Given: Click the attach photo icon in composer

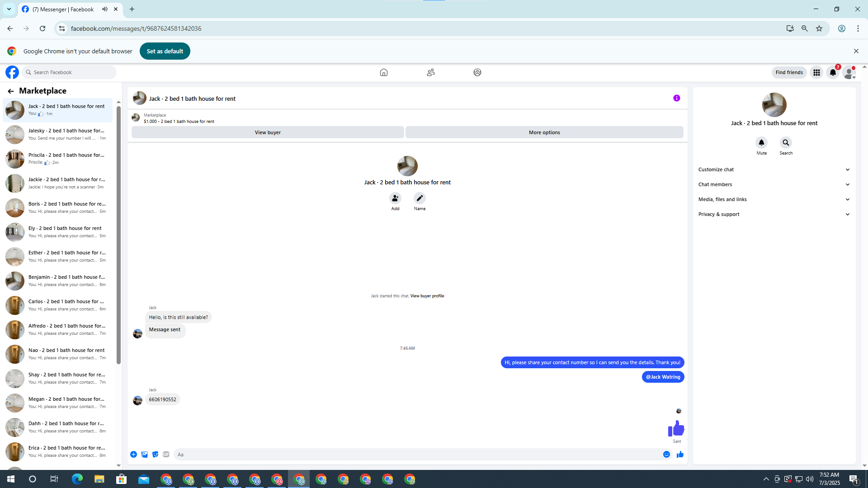Looking at the screenshot, I should (145, 455).
